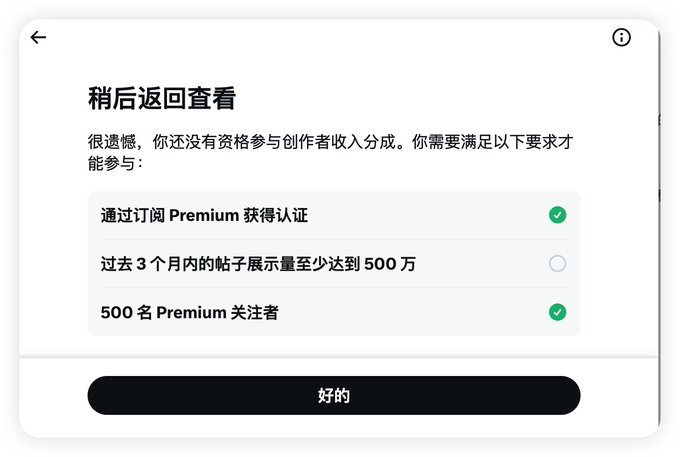
Task: Click green checkmark beside 500 名 Premium 关注者
Action: (557, 312)
